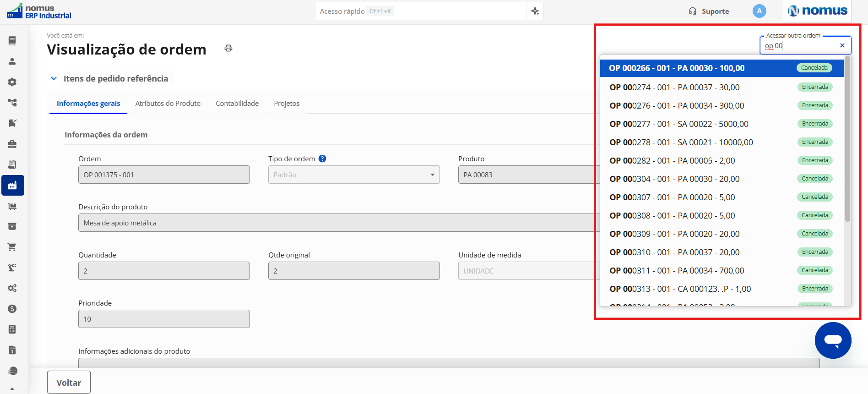Viewport: 868px width, 394px height.
Task: Collapse Itens de pedido referência section
Action: click(54, 78)
